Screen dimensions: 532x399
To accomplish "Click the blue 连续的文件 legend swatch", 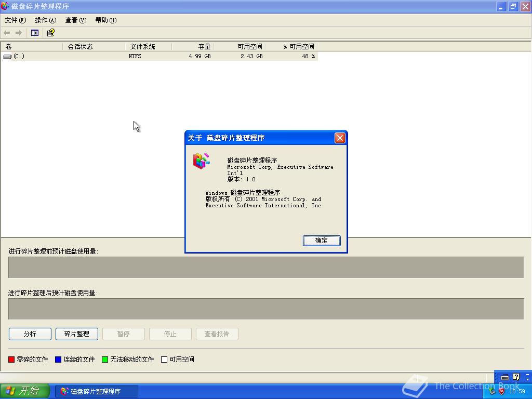I will (x=58, y=360).
